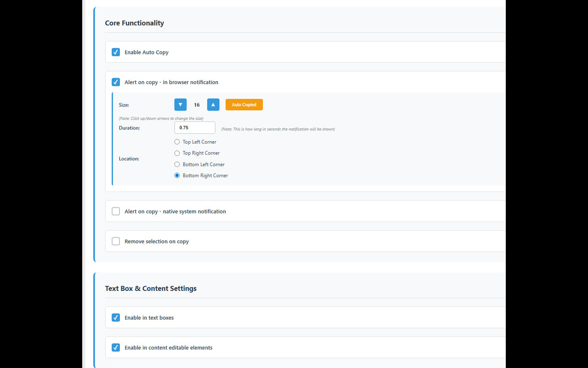Viewport: 588px width, 368px height.
Task: Choose Bottom Left Corner location
Action: click(177, 164)
